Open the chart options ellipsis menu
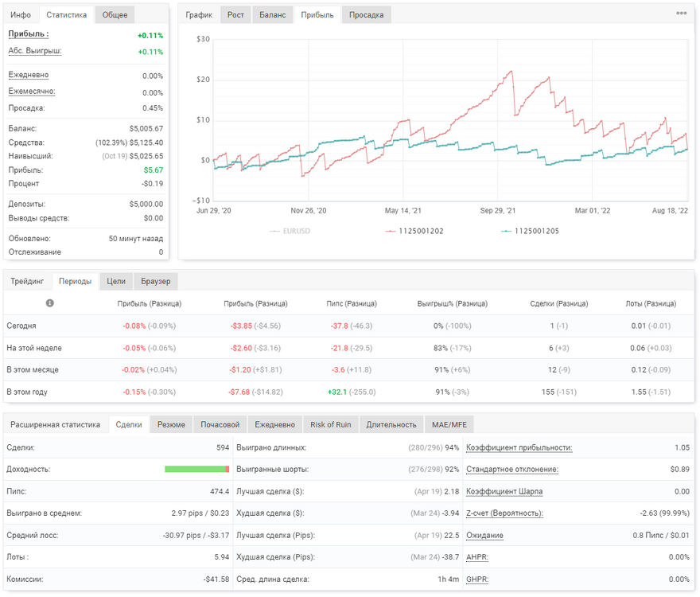This screenshot has width=700, height=597. pyautogui.click(x=681, y=13)
